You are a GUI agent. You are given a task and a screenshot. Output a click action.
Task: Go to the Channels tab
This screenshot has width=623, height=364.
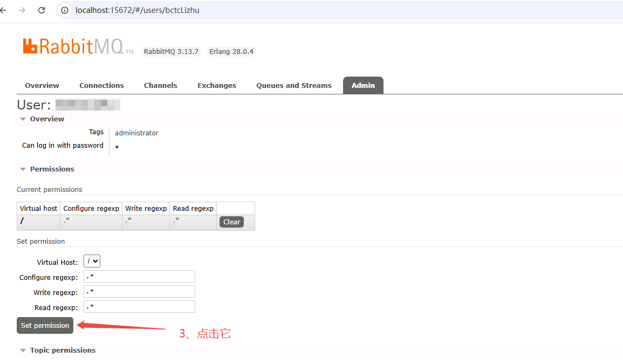[161, 85]
